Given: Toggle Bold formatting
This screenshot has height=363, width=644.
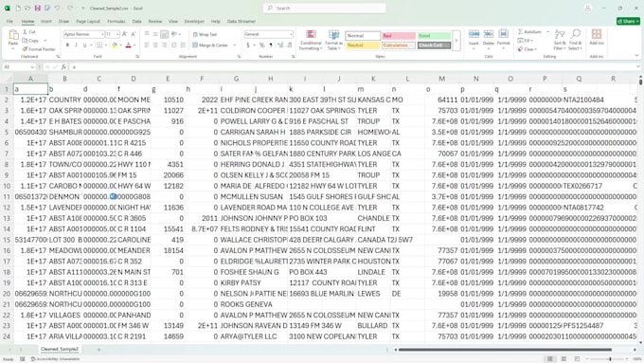Looking at the screenshot, I should (67, 45).
